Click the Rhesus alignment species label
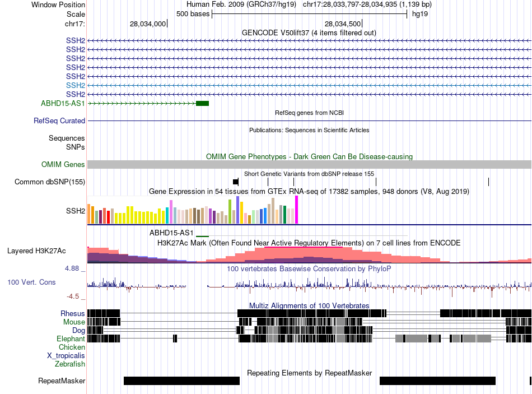This screenshot has width=532, height=394. click(73, 313)
